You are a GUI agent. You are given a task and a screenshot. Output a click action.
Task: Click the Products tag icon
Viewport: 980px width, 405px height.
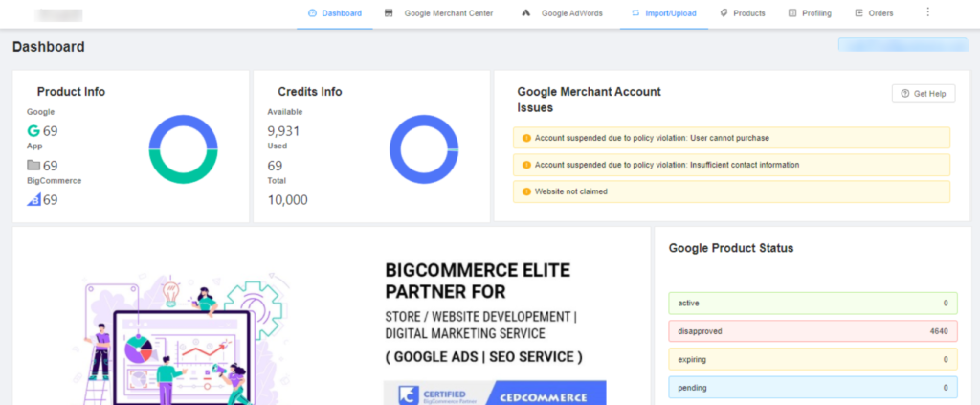(x=724, y=12)
